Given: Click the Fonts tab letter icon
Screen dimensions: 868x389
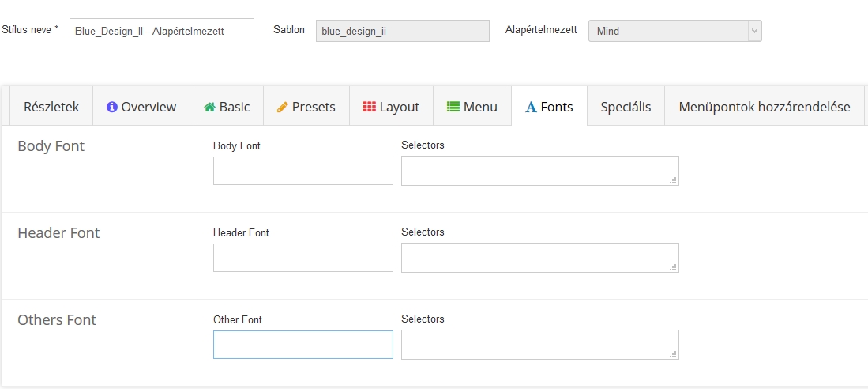Looking at the screenshot, I should 532,107.
